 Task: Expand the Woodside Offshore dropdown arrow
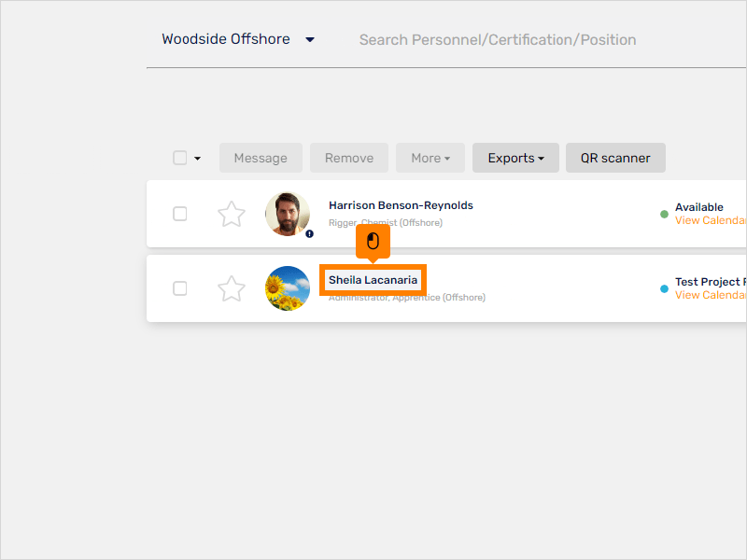click(310, 39)
